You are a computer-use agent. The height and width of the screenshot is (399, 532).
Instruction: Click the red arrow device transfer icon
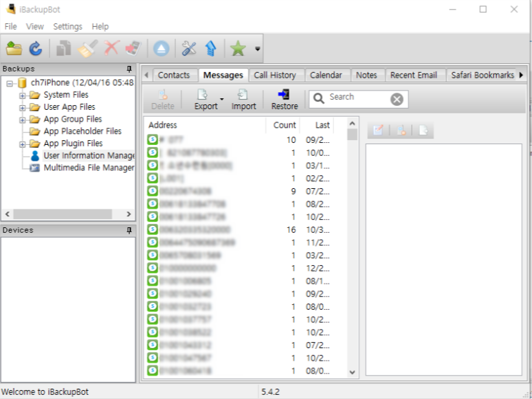click(x=133, y=49)
